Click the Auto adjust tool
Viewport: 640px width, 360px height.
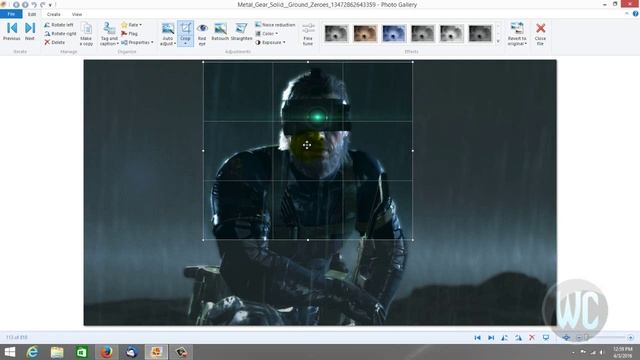tap(168, 34)
